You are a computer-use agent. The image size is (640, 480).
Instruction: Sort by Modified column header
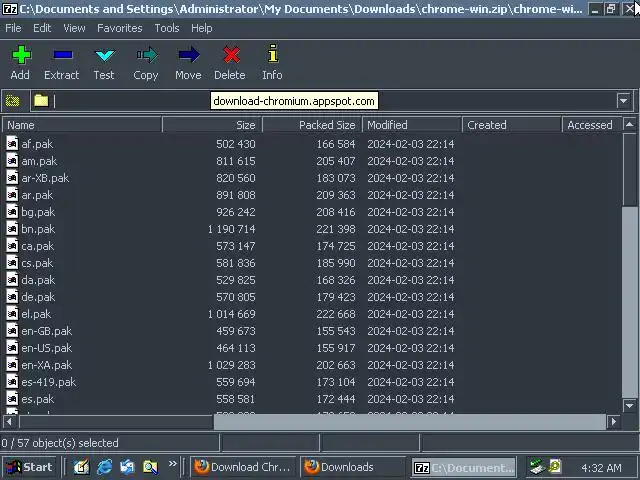click(412, 125)
